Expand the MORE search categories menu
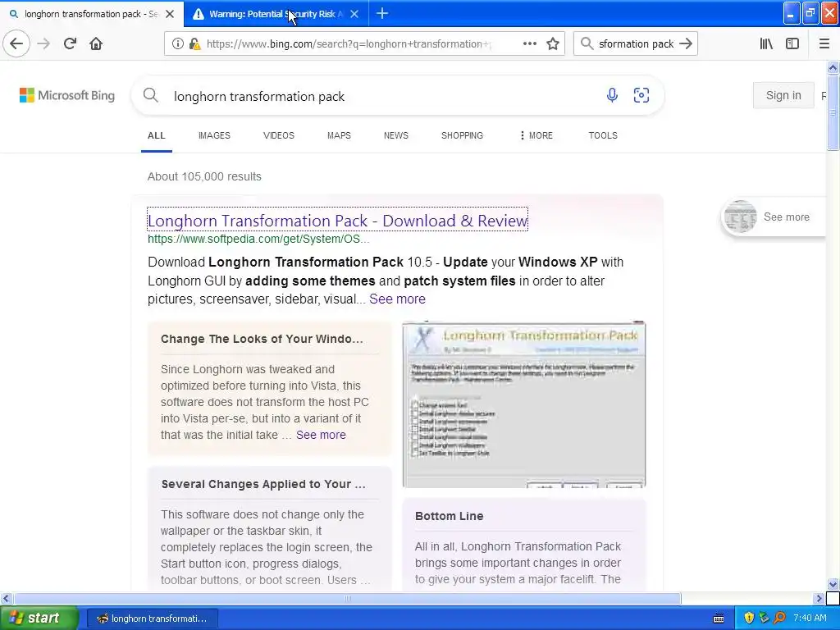840x630 pixels. (536, 135)
